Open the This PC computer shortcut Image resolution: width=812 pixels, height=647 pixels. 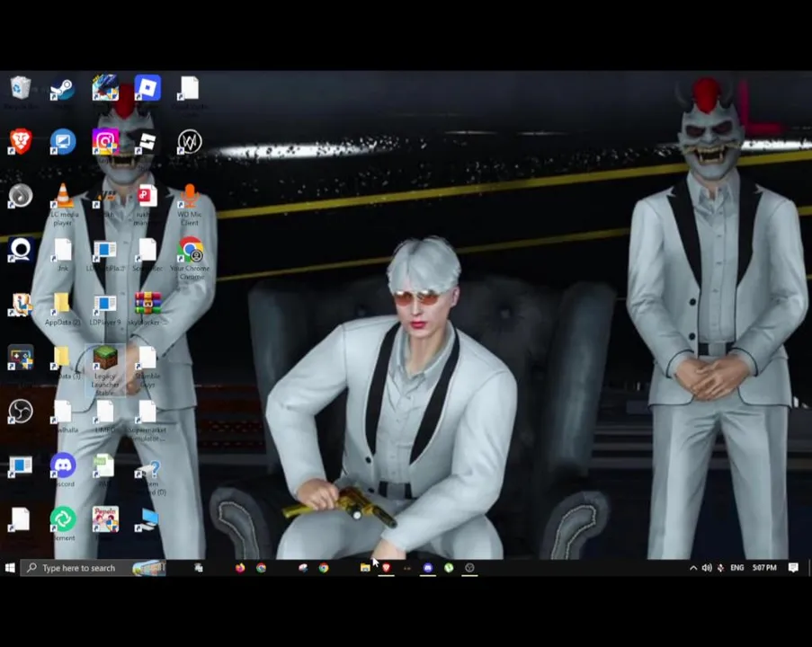click(x=148, y=519)
